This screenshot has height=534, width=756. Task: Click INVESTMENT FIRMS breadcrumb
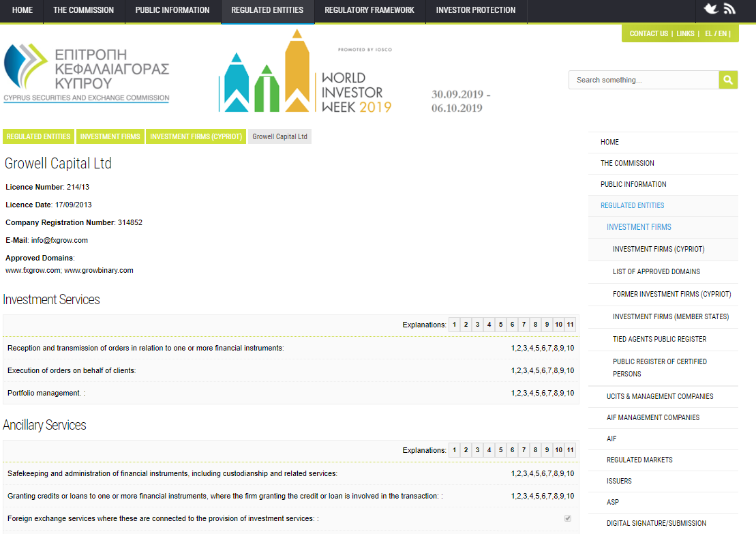point(110,136)
